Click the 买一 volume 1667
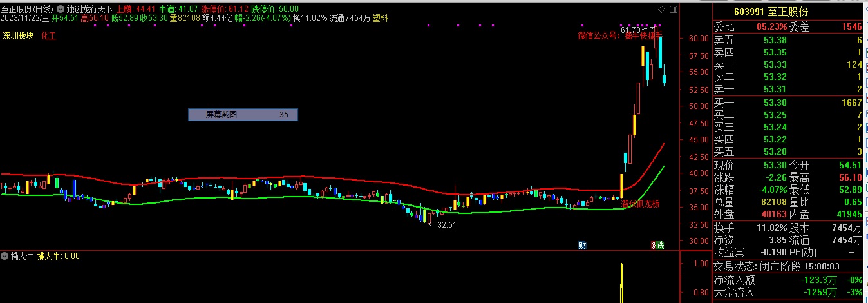 pyautogui.click(x=851, y=103)
